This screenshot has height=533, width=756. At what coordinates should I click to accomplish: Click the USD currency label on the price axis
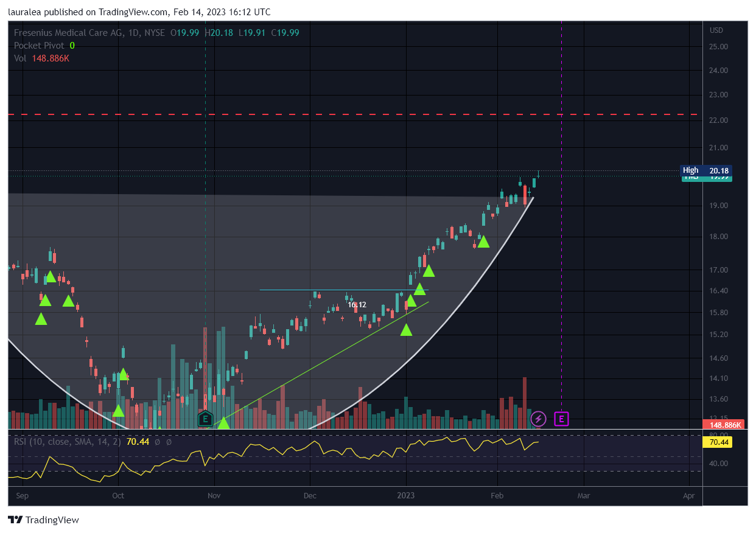click(x=716, y=30)
